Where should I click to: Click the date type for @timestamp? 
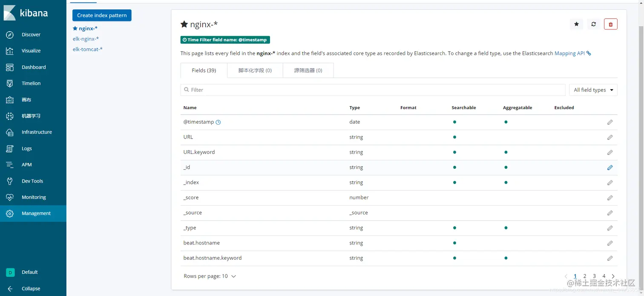point(354,122)
